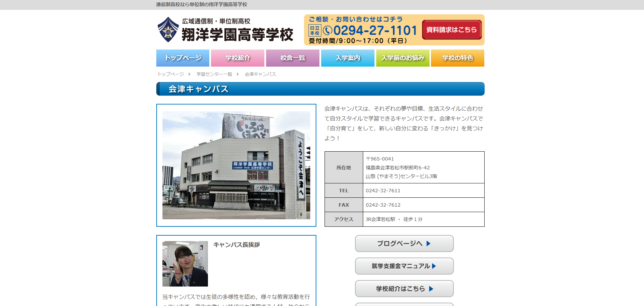
Task: Click the 翔洋学園高等学校 title text
Action: tap(237, 34)
